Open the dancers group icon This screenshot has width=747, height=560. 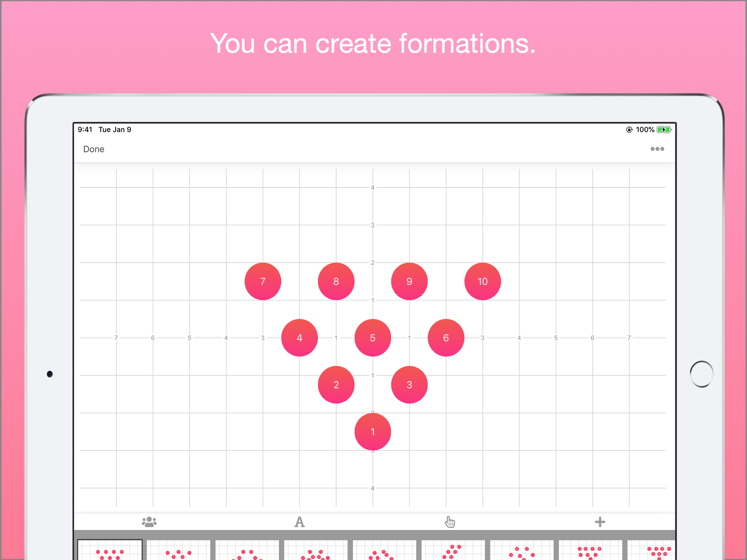point(149,522)
